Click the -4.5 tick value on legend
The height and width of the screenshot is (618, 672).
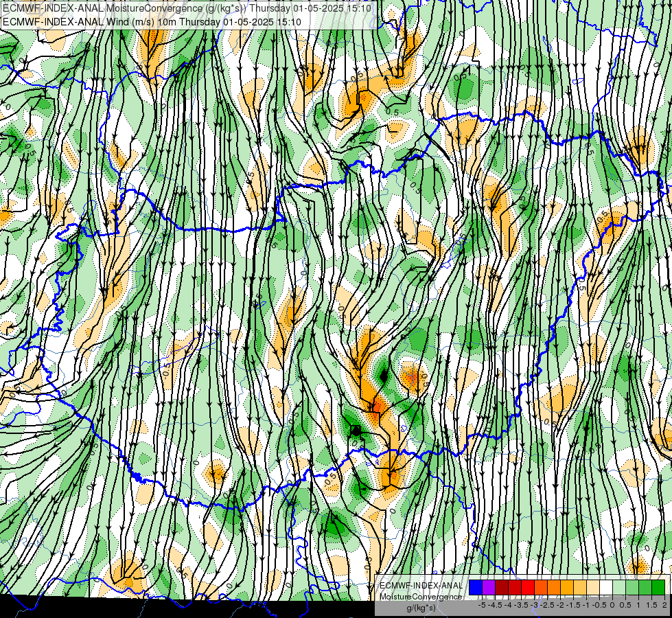(495, 605)
